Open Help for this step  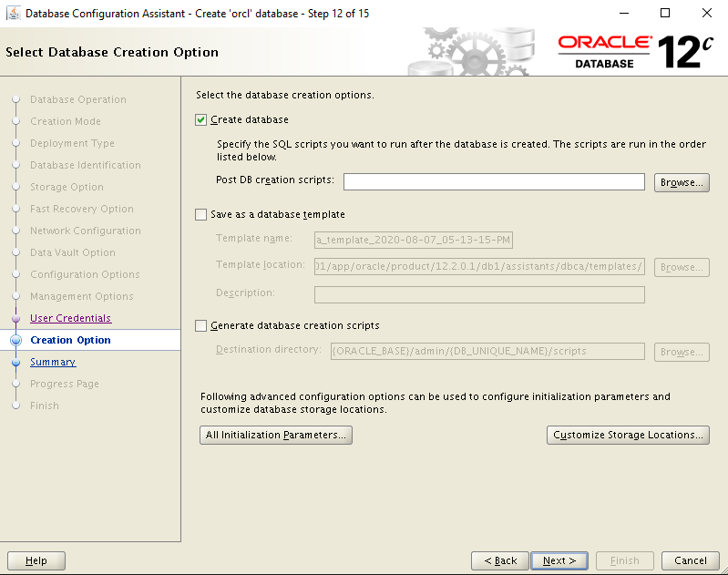pyautogui.click(x=36, y=560)
